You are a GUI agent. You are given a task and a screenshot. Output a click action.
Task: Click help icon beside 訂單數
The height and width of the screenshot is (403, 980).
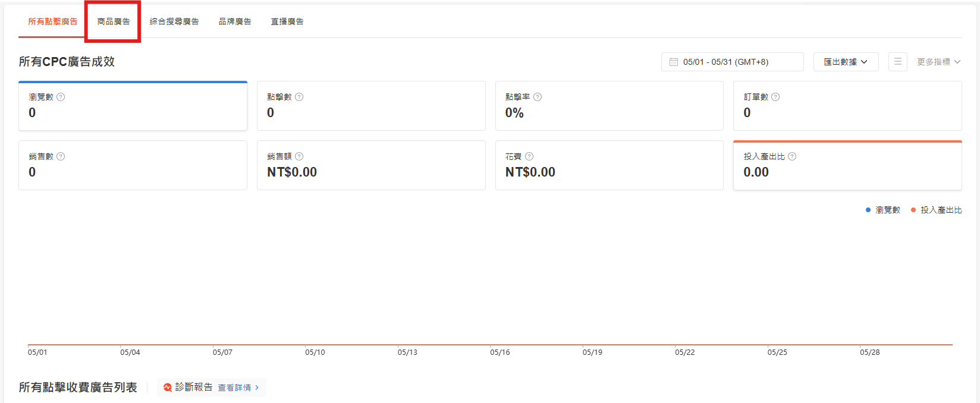click(x=775, y=97)
